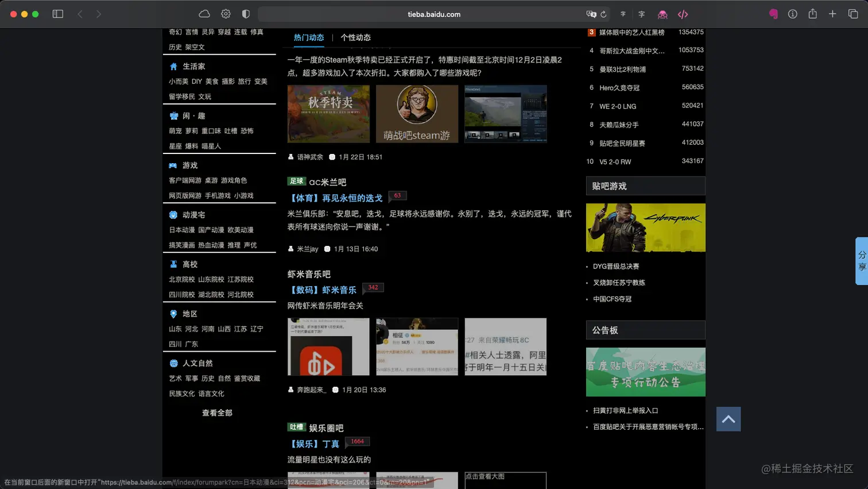The width and height of the screenshot is (868, 489).
Task: Switch to the 热门动态 tab
Action: (x=309, y=37)
